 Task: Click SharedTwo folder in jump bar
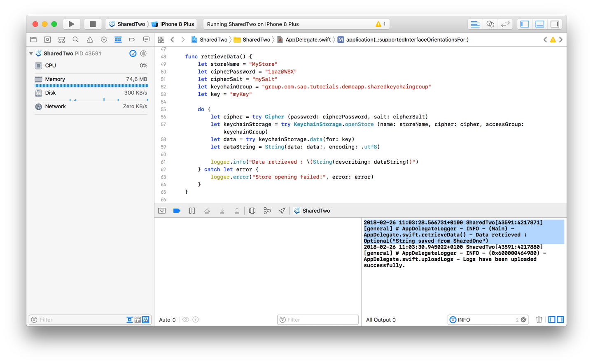252,39
